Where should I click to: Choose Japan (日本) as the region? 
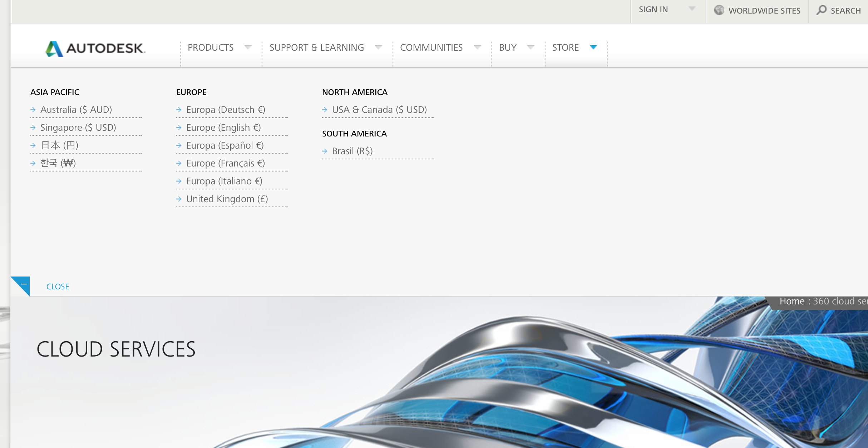click(x=60, y=145)
